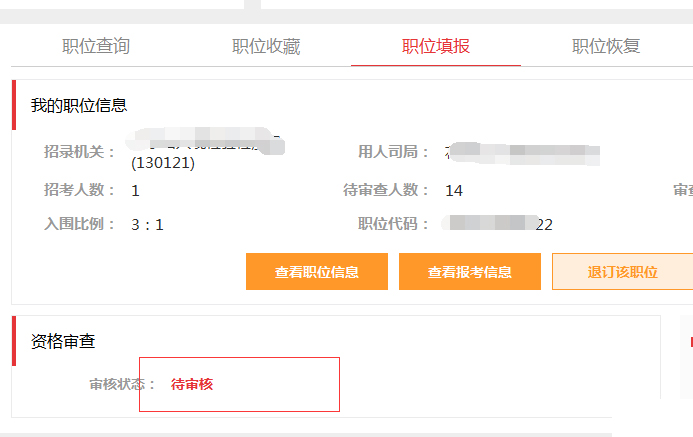Switch to the 职位收藏 tab
This screenshot has height=437, width=693.
coord(266,46)
